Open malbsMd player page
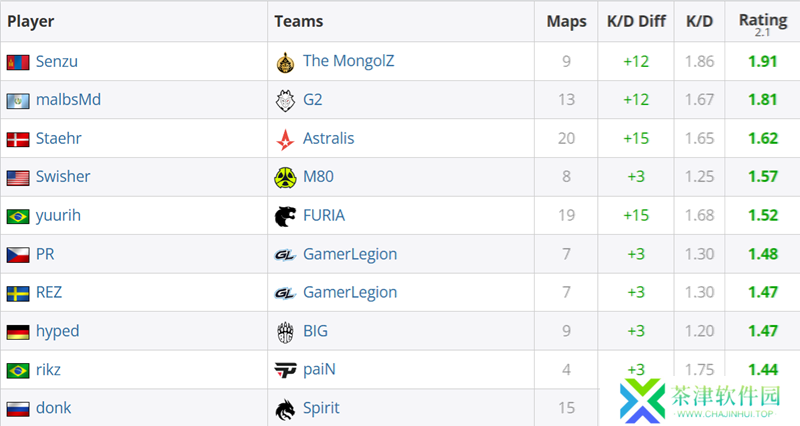The image size is (800, 426). [68, 99]
